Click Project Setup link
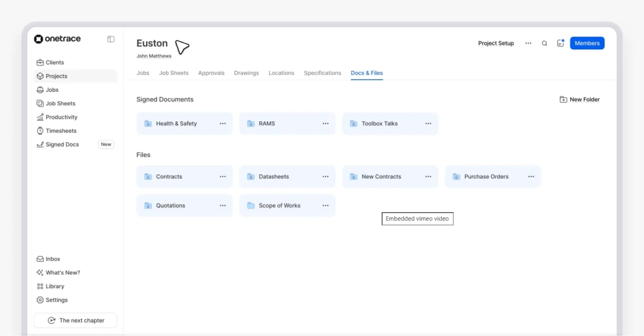 496,43
